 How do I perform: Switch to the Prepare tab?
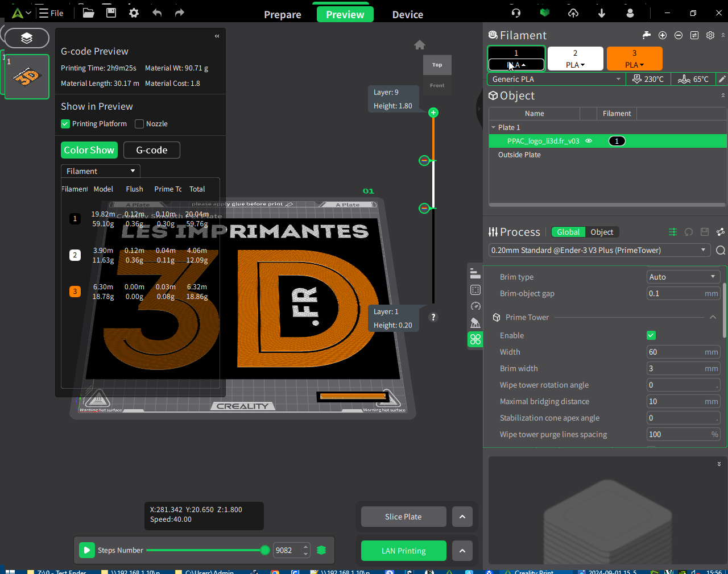(283, 15)
